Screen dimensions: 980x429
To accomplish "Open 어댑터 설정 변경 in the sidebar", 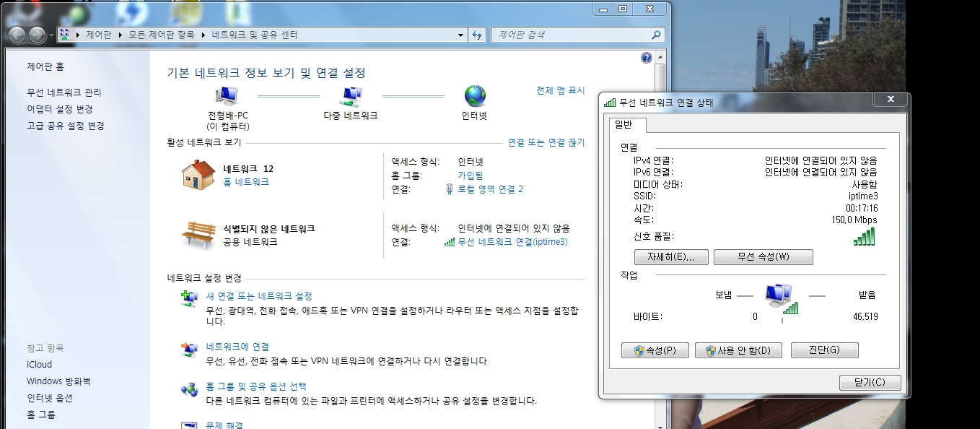I will click(60, 109).
